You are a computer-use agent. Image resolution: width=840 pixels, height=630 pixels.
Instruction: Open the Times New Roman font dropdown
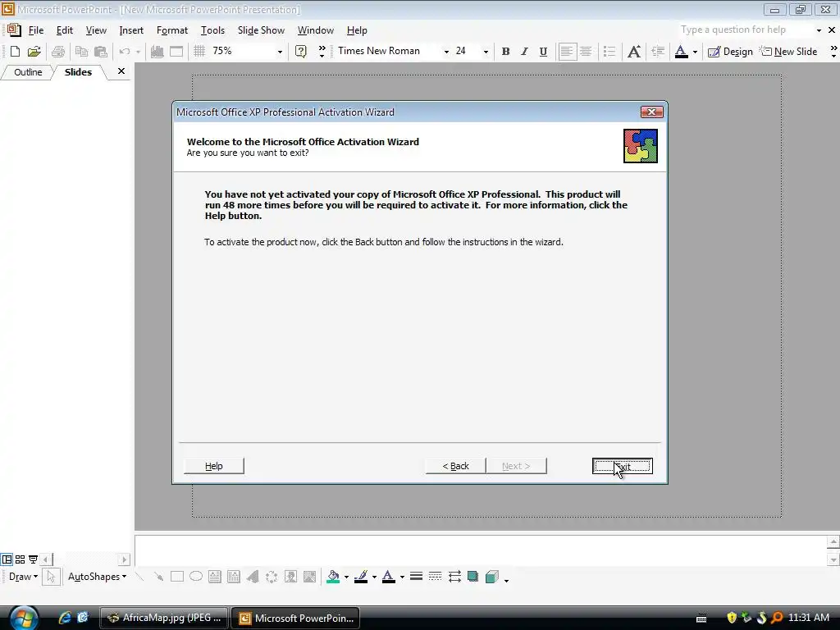pyautogui.click(x=446, y=52)
